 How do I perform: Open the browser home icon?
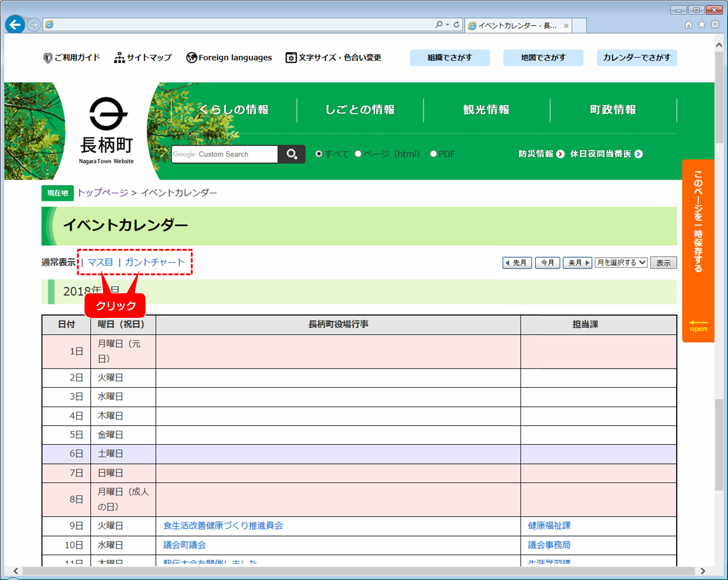click(688, 24)
